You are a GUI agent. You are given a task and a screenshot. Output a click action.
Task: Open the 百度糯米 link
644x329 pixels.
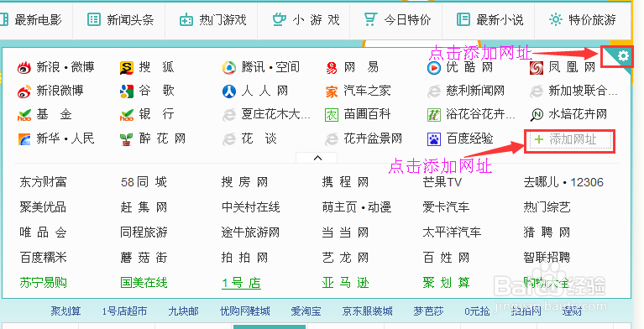(x=43, y=258)
